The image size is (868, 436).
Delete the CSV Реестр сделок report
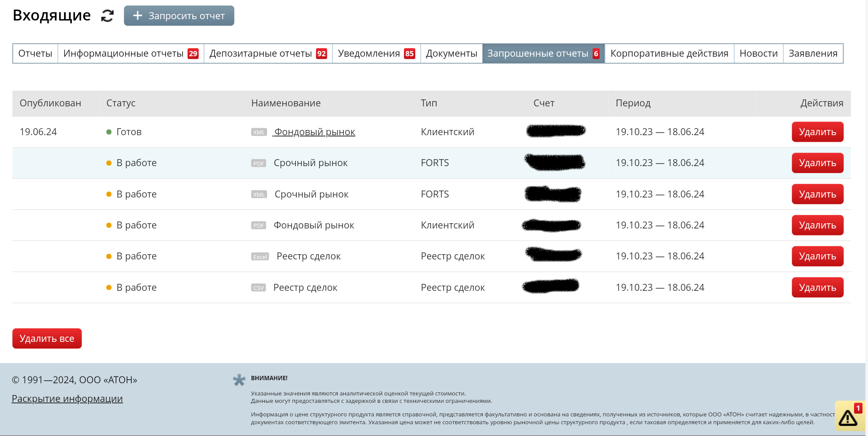coord(817,288)
